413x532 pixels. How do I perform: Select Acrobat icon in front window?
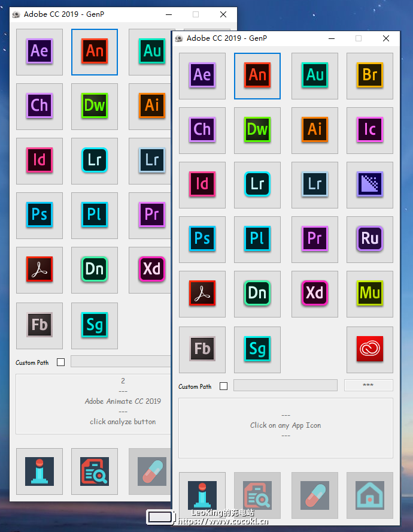[x=202, y=294]
